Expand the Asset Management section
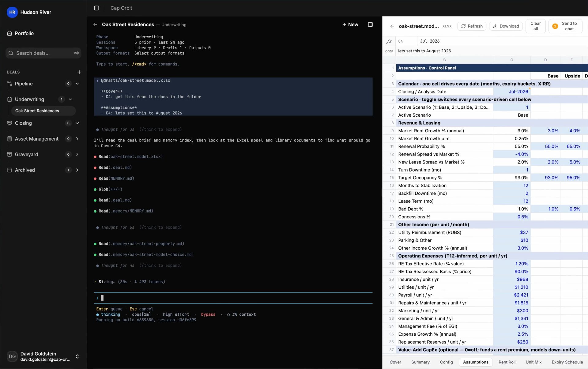The height and width of the screenshot is (369, 588). point(77,139)
